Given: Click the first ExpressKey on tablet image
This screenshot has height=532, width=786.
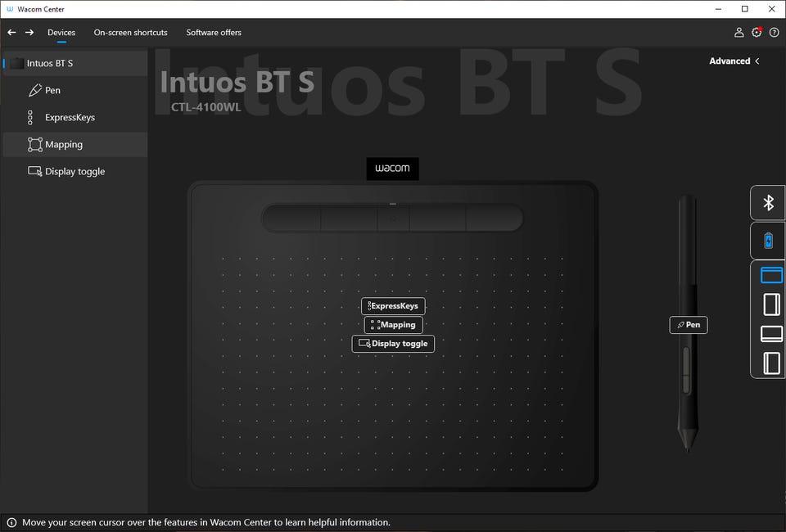Looking at the screenshot, I should pos(291,219).
